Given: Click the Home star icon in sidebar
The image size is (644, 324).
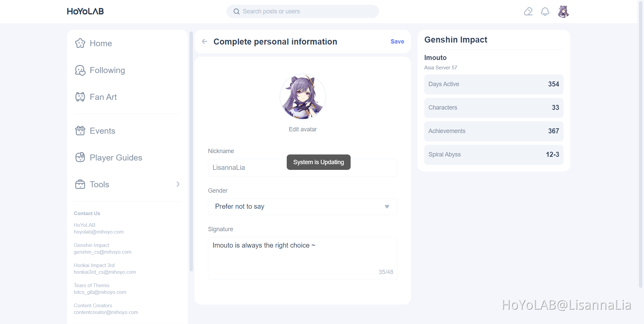Looking at the screenshot, I should pyautogui.click(x=80, y=43).
